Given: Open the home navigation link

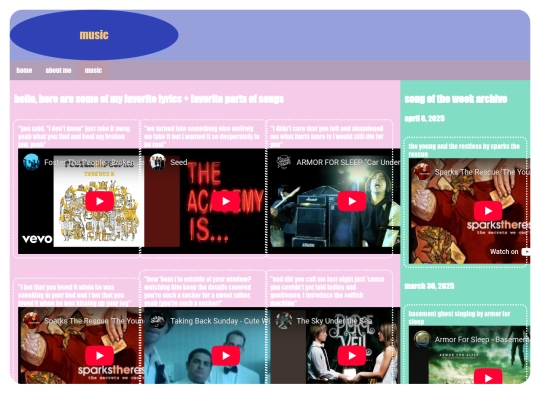Looking at the screenshot, I should click(24, 70).
